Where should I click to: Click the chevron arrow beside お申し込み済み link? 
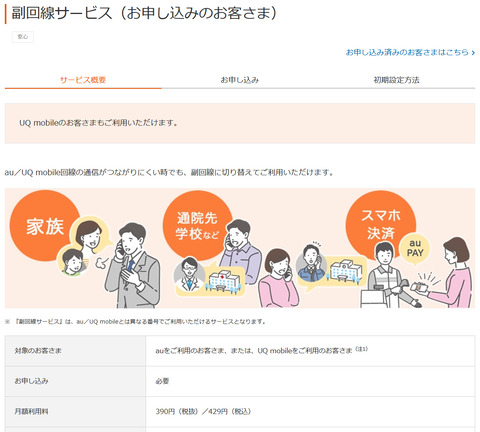(x=473, y=53)
